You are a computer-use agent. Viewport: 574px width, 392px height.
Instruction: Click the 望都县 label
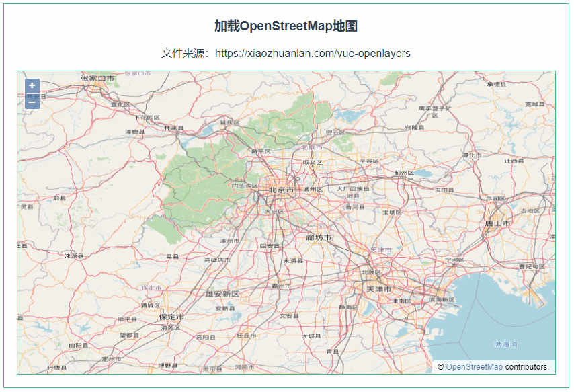pos(129,335)
